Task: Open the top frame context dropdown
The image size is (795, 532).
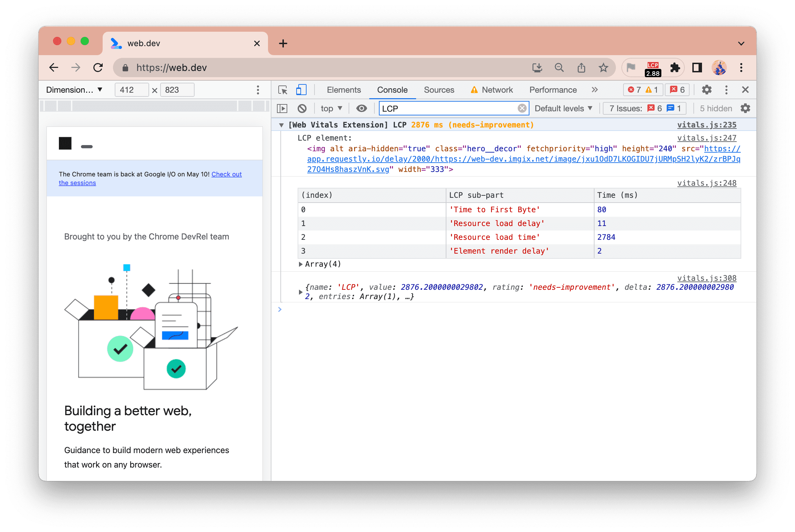Action: click(331, 108)
